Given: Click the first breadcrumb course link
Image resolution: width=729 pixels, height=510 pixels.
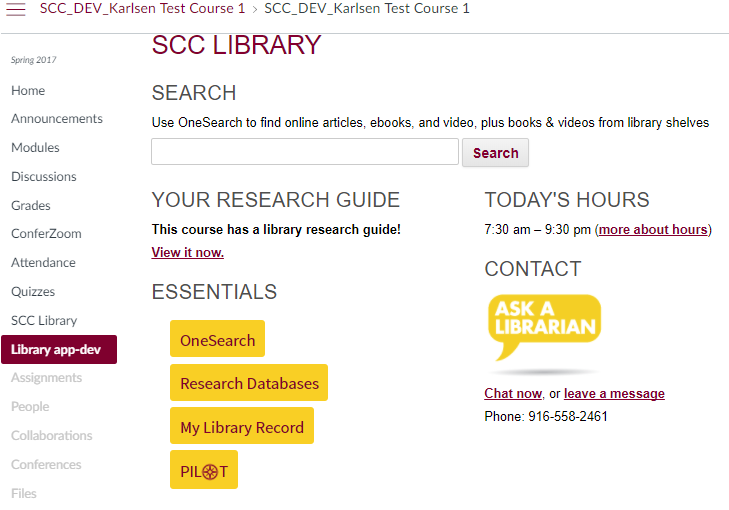Looking at the screenshot, I should tap(142, 8).
